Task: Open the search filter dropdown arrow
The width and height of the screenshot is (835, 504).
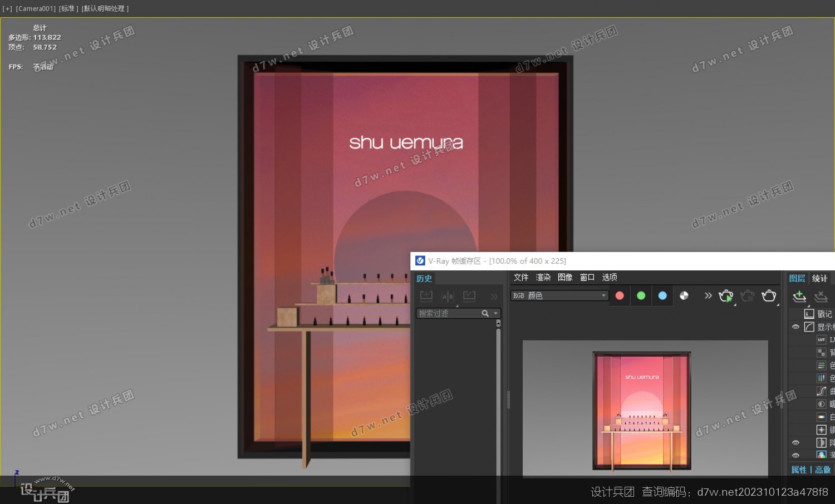Action: [x=495, y=314]
